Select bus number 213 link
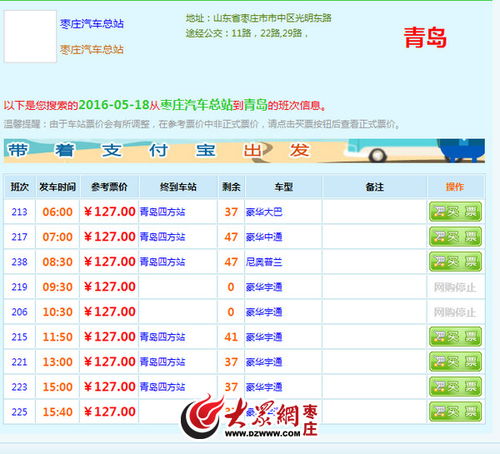 19,212
